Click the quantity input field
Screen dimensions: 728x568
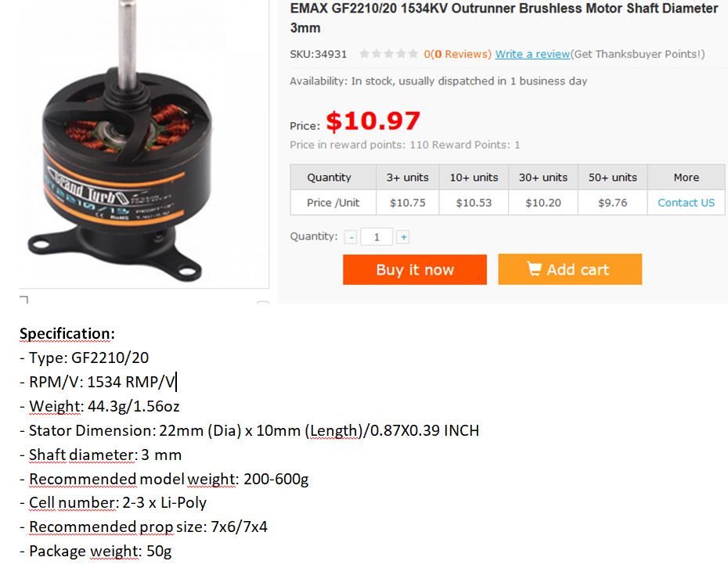377,237
